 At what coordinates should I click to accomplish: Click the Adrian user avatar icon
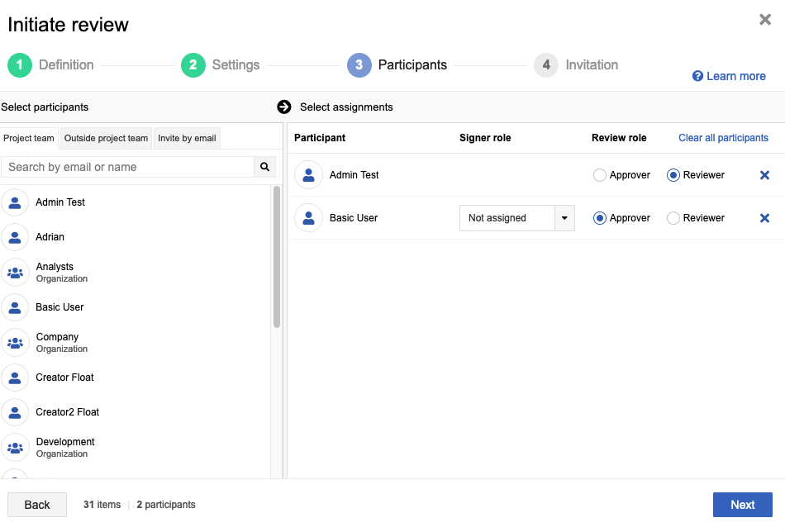(x=15, y=237)
